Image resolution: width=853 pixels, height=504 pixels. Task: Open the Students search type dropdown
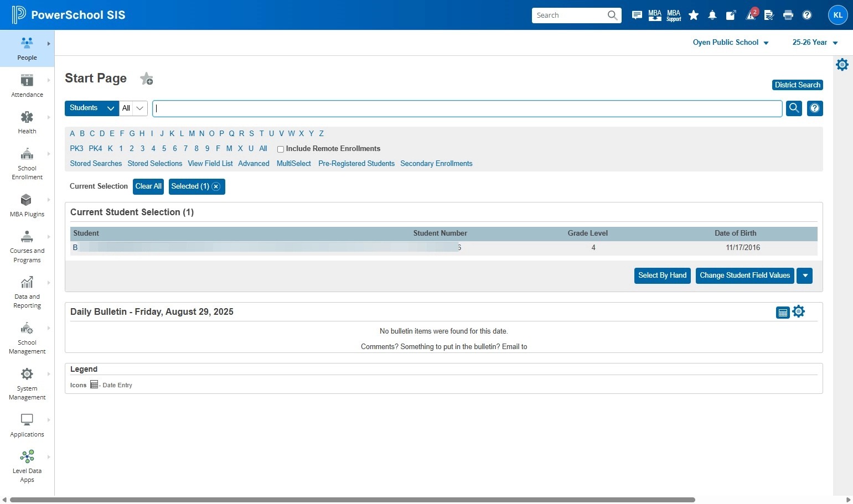click(x=92, y=108)
